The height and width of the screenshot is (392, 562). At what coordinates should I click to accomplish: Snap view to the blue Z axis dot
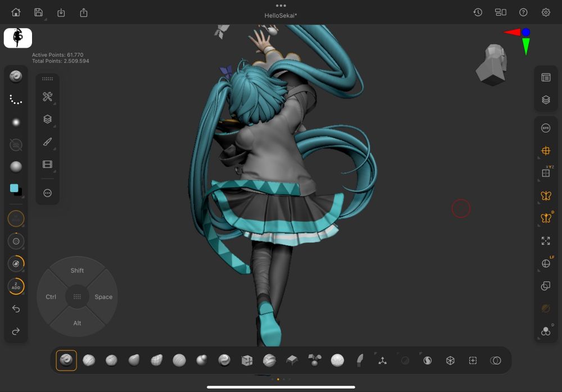[x=526, y=32]
